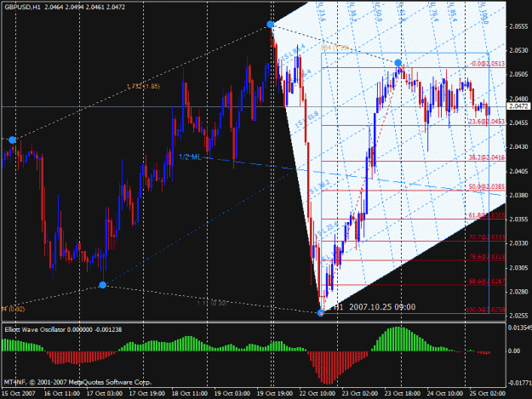532x399 pixels.
Task: Click the 1/2 ML median line label
Action: point(190,157)
